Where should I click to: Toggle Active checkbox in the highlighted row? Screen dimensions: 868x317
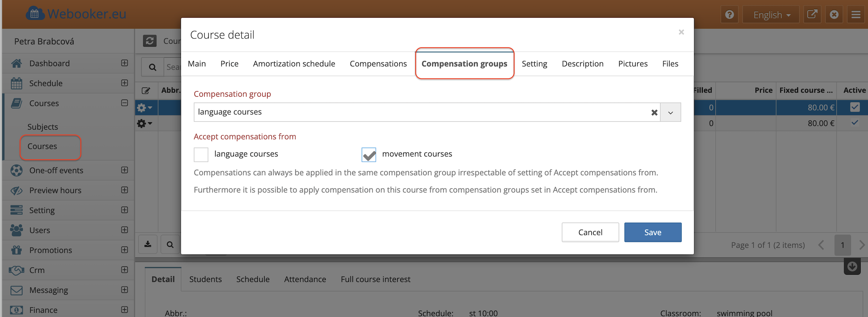(x=855, y=107)
